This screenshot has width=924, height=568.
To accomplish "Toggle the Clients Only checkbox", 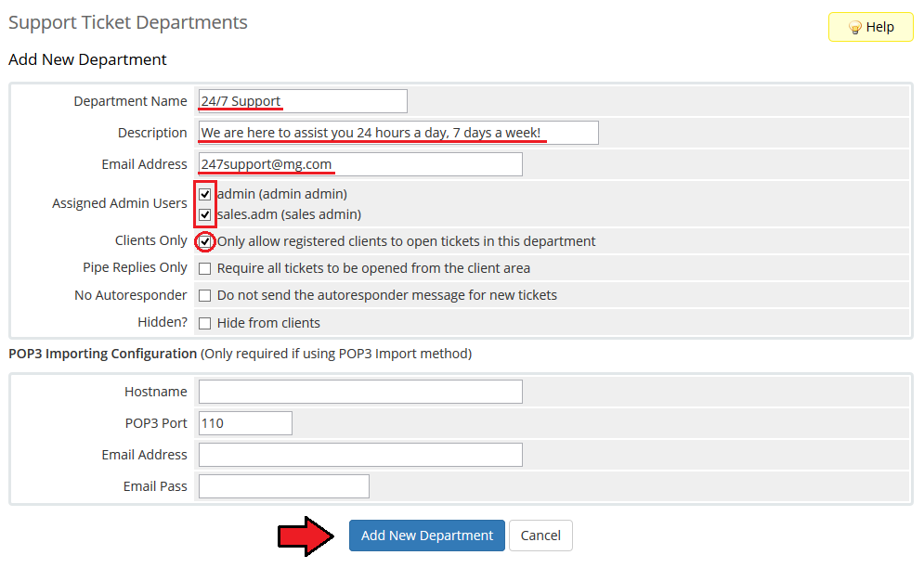I will [x=204, y=241].
